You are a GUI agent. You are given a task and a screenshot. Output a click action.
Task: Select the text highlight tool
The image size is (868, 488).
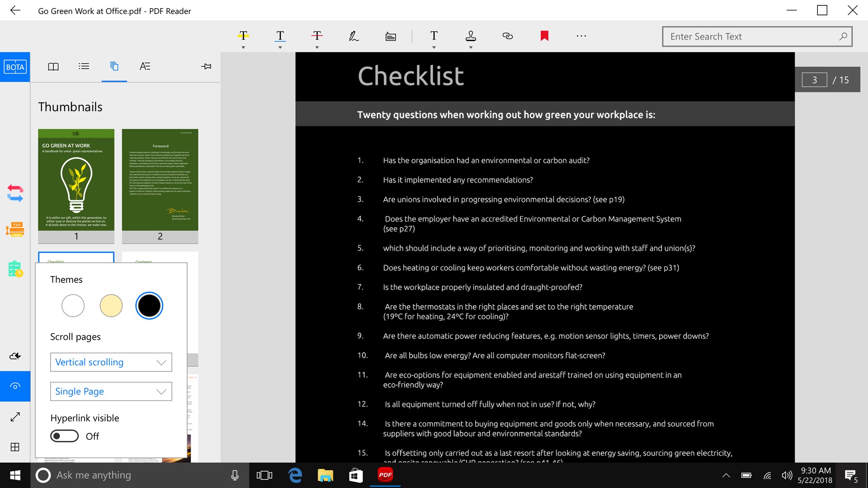243,36
